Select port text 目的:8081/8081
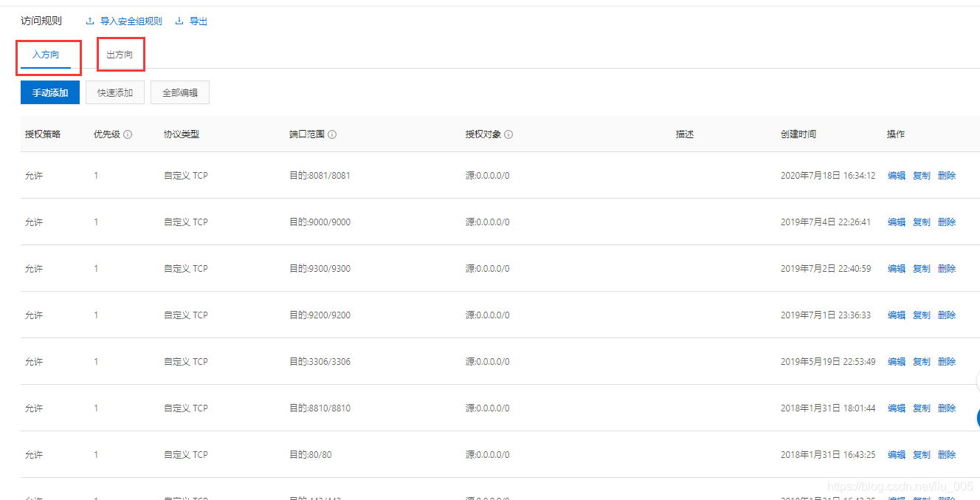 [320, 176]
